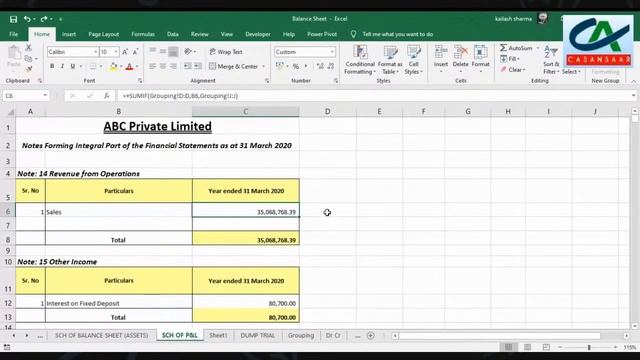Open Format as Table gallery

click(x=390, y=60)
